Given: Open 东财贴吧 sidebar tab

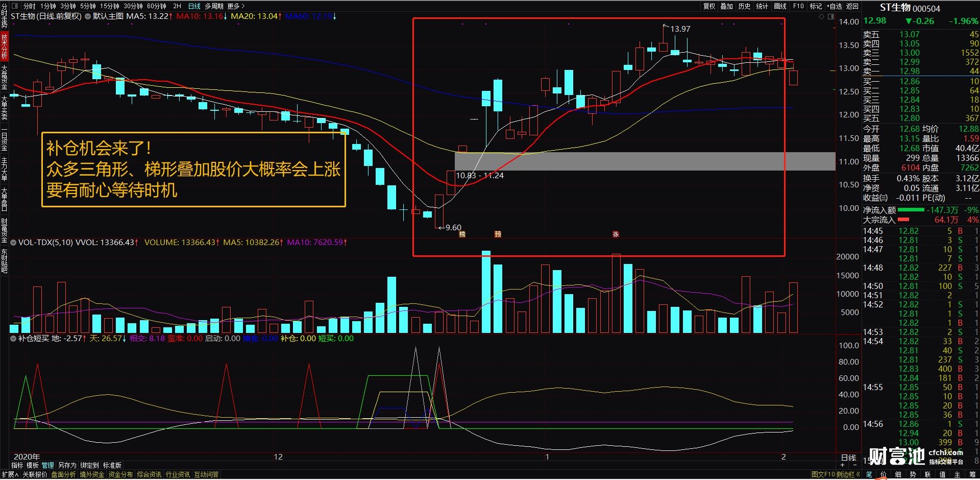Looking at the screenshot, I should tap(4, 261).
